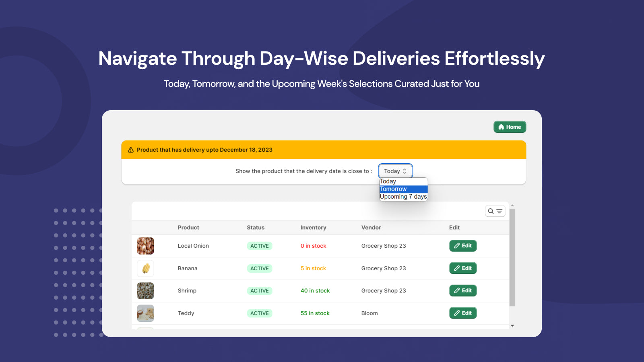Click the red "0 in stock" text

click(313, 246)
